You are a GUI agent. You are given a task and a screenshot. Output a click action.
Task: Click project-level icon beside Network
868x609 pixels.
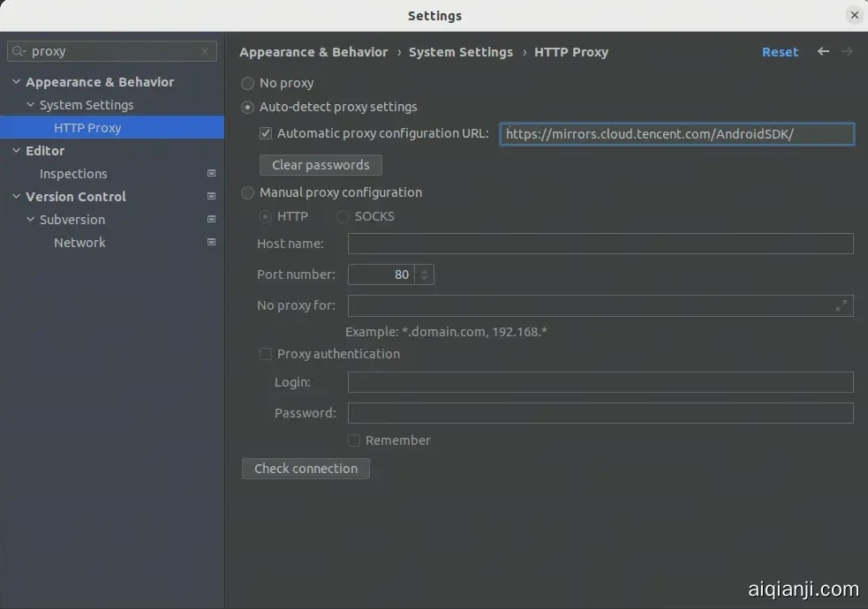pos(211,243)
